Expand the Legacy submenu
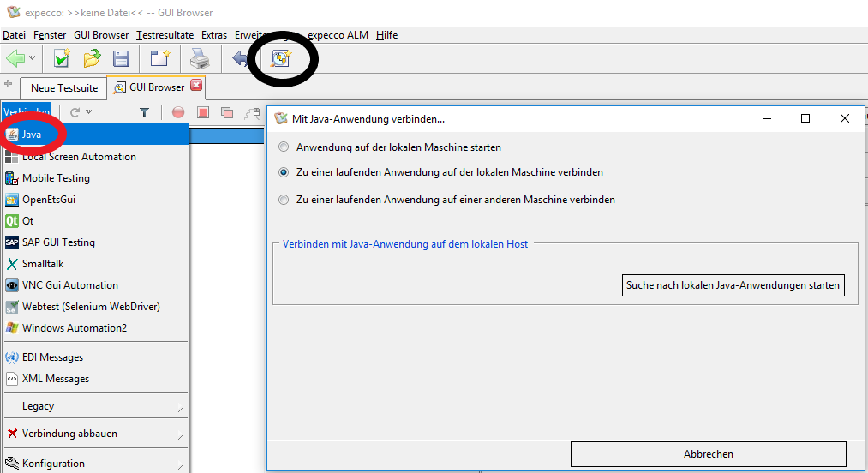 coord(94,406)
